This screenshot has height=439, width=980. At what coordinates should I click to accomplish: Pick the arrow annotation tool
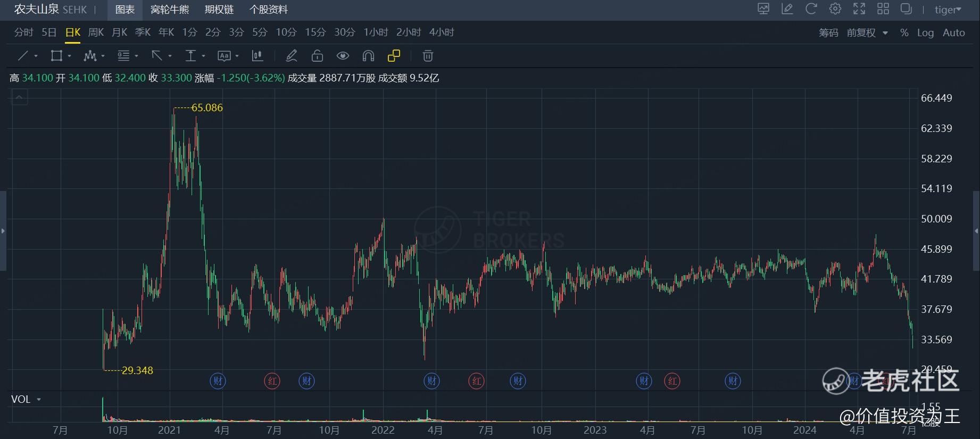pyautogui.click(x=157, y=56)
